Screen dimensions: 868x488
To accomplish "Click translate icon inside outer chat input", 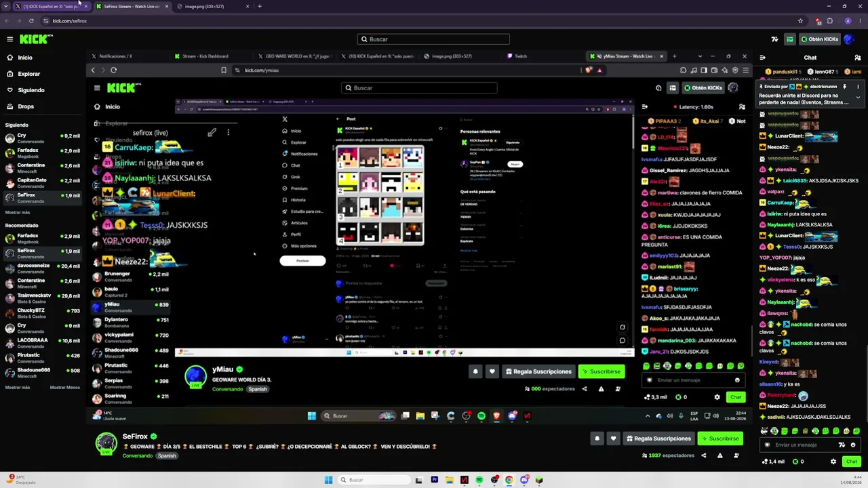I will [x=842, y=445].
